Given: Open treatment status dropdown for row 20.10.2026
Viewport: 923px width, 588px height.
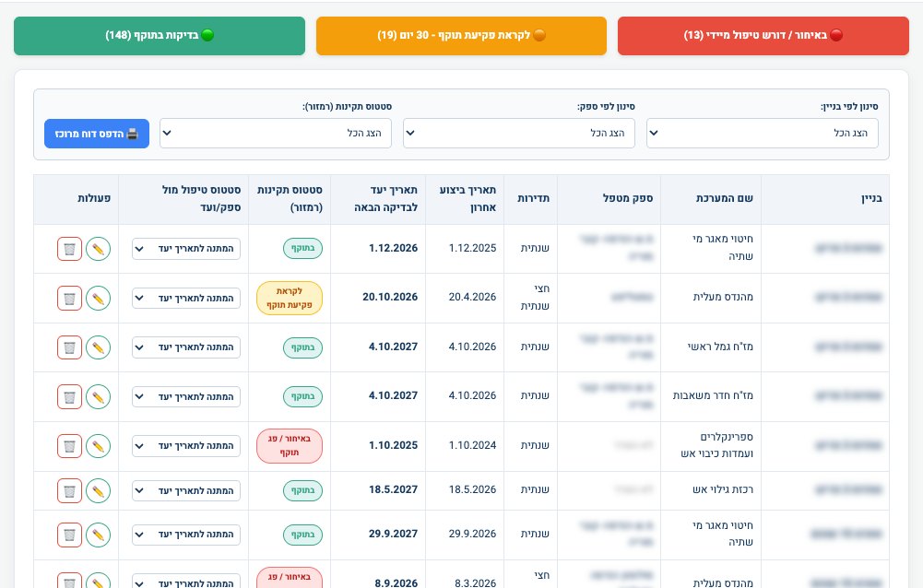Looking at the screenshot, I should 186,299.
